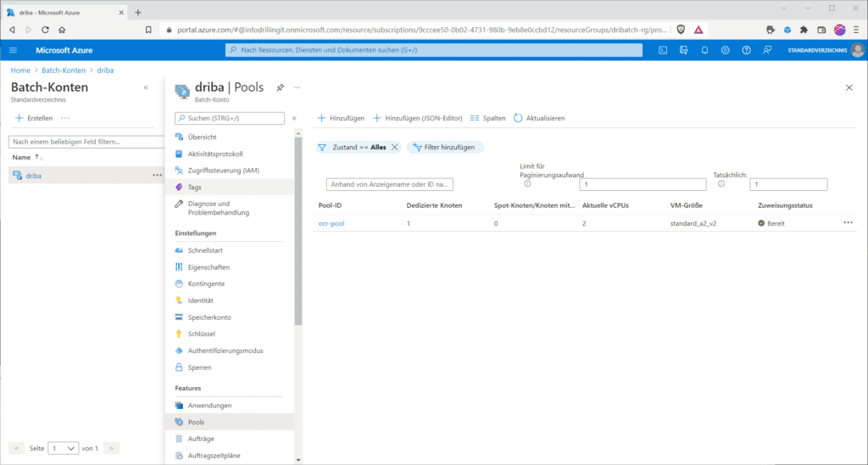Viewport: 868px width, 465px height.
Task: Click Hinzufügen to add a pool
Action: point(341,118)
